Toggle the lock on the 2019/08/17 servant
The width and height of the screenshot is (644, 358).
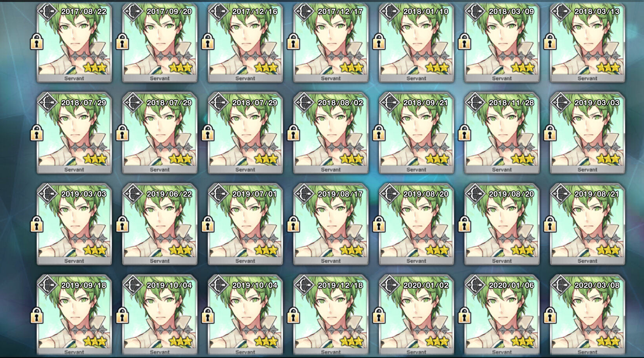[x=294, y=224]
